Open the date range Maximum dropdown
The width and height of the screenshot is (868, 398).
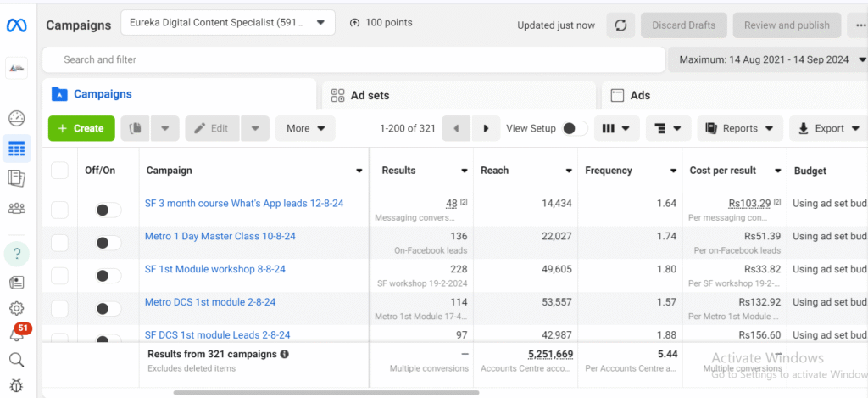click(x=767, y=59)
